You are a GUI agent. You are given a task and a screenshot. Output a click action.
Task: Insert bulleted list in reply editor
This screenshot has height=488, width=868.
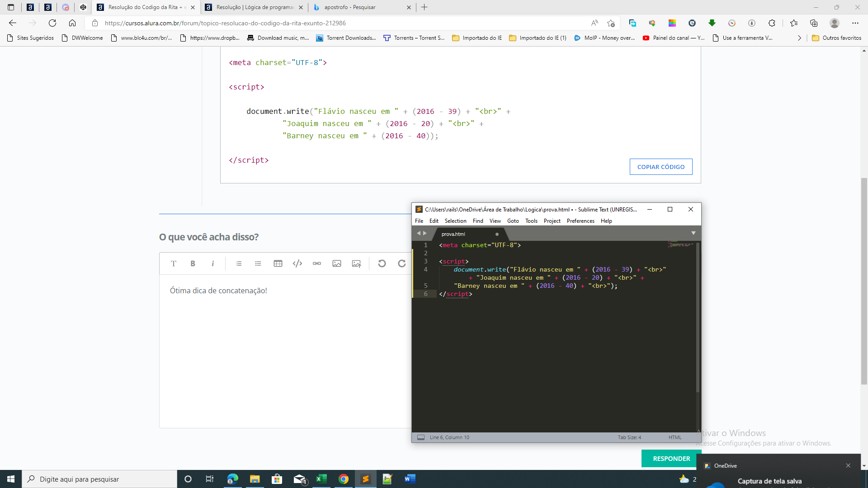click(x=258, y=263)
